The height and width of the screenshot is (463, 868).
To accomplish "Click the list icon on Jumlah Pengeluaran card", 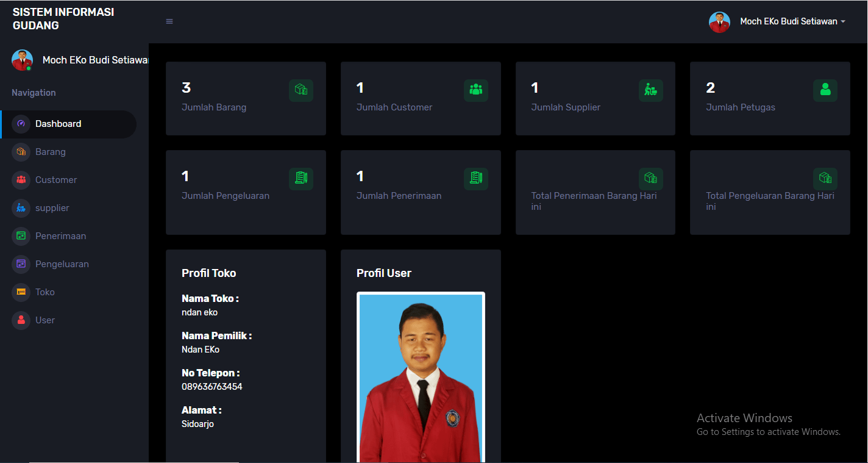I will pyautogui.click(x=301, y=179).
